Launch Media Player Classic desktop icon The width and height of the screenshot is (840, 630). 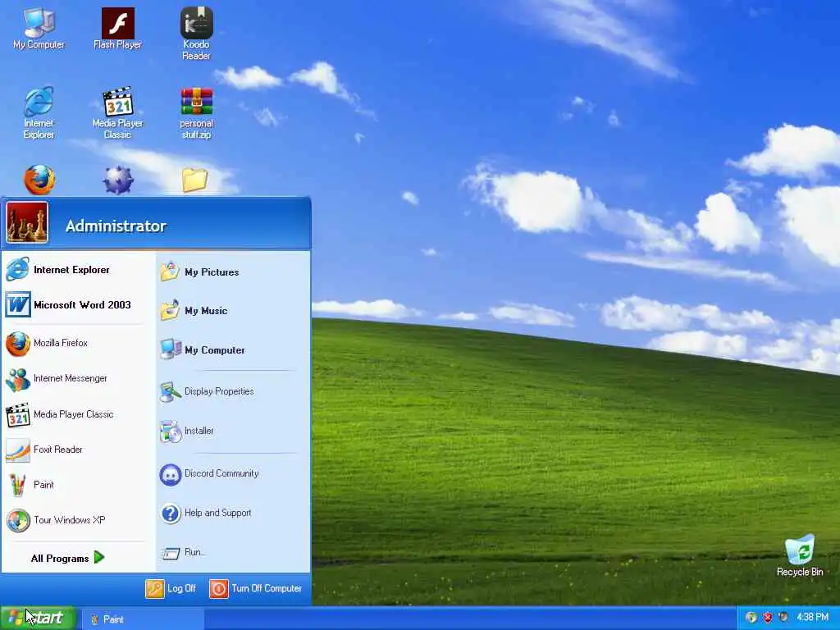click(x=117, y=113)
